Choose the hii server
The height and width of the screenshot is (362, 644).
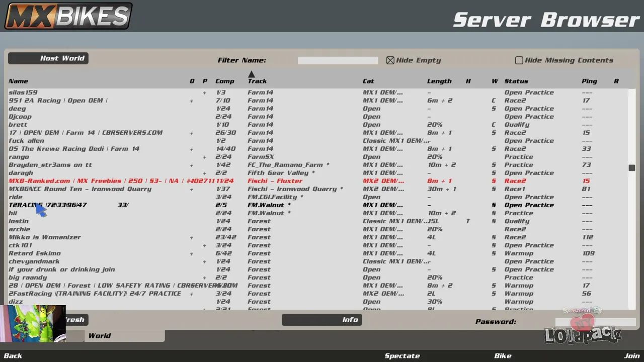[318, 213]
